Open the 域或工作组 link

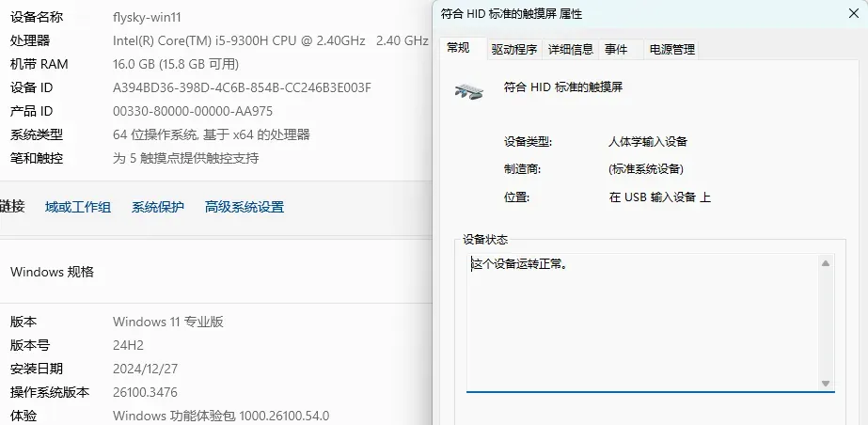pyautogui.click(x=78, y=207)
